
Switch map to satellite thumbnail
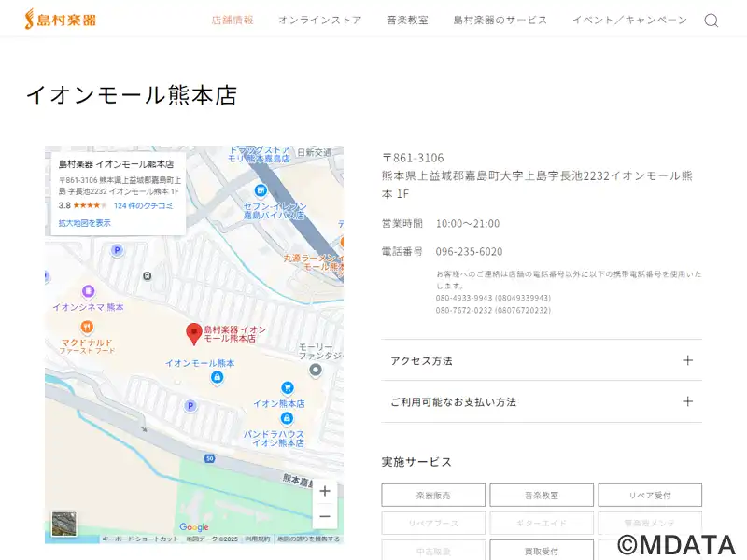(x=64, y=524)
